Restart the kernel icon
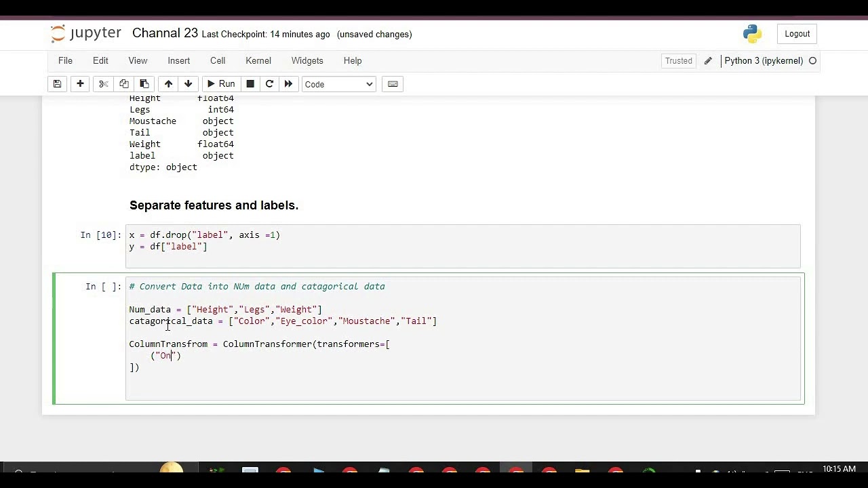The width and height of the screenshot is (868, 488). (x=269, y=84)
